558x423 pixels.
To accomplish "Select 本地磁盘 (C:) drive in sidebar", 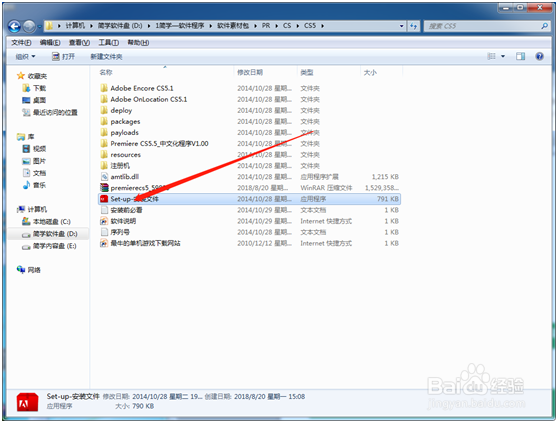I will 52,222.
